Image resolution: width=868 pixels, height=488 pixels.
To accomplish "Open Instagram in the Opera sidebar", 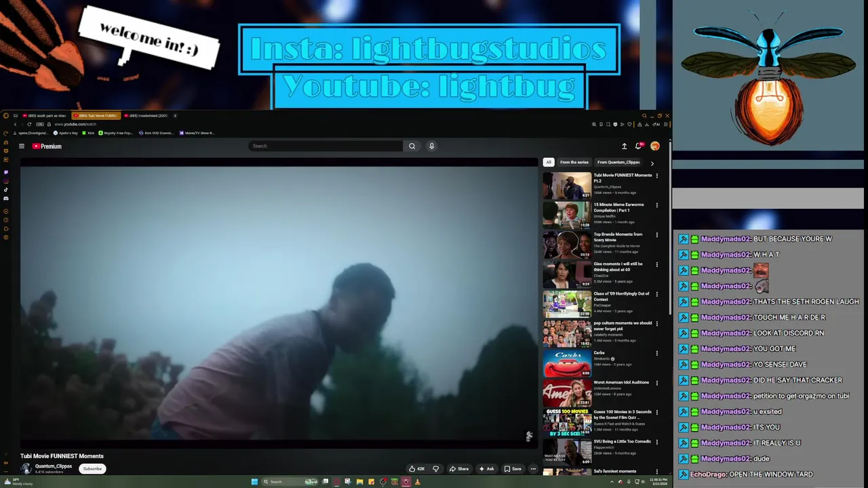I will click(x=6, y=181).
